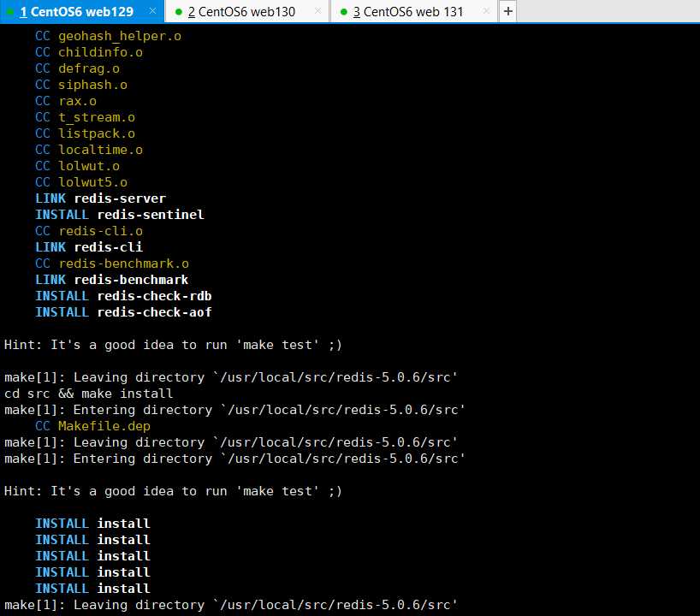Open a new session tab with plus button
Screen dimensions: 700x616
click(508, 11)
